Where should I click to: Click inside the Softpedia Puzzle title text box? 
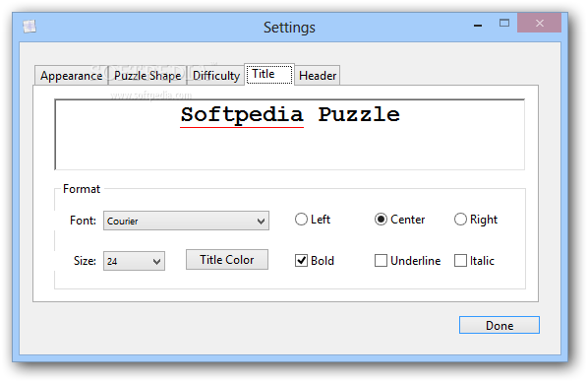pyautogui.click(x=289, y=135)
